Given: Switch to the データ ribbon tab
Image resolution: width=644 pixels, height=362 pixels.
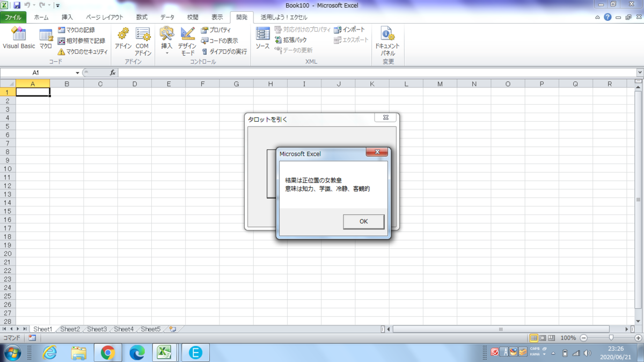Looking at the screenshot, I should click(x=167, y=17).
